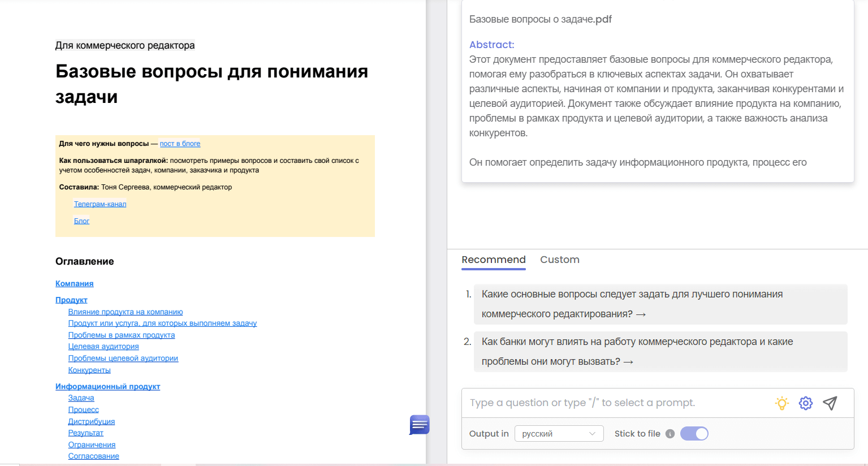The image size is (868, 466).
Task: Click the blue chat bubble icon
Action: click(420, 425)
